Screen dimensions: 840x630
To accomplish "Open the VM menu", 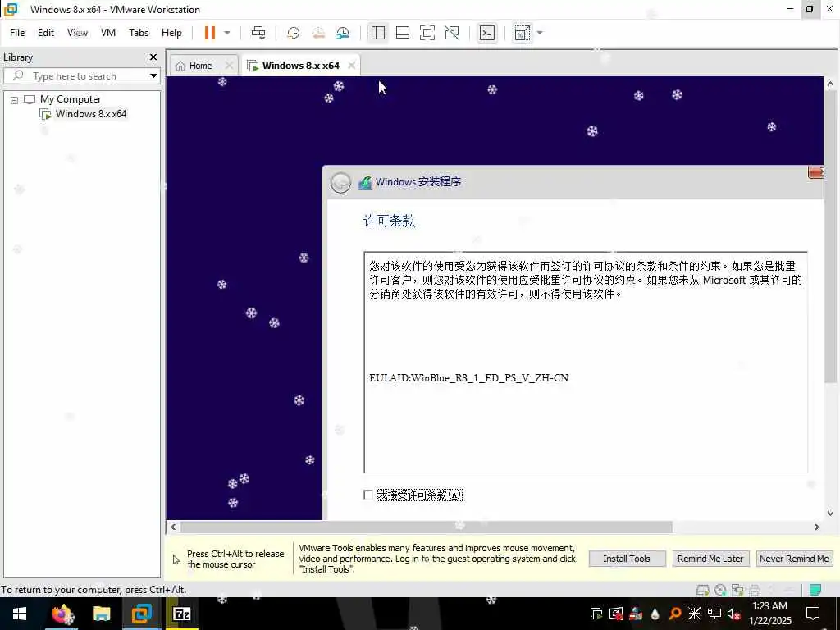I will pyautogui.click(x=108, y=33).
